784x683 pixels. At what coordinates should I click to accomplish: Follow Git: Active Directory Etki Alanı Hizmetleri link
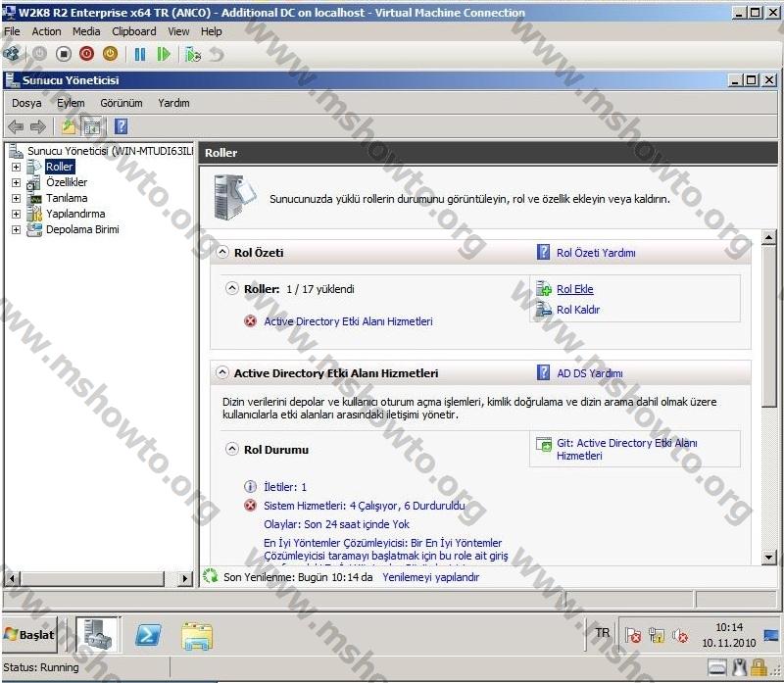[627, 449]
